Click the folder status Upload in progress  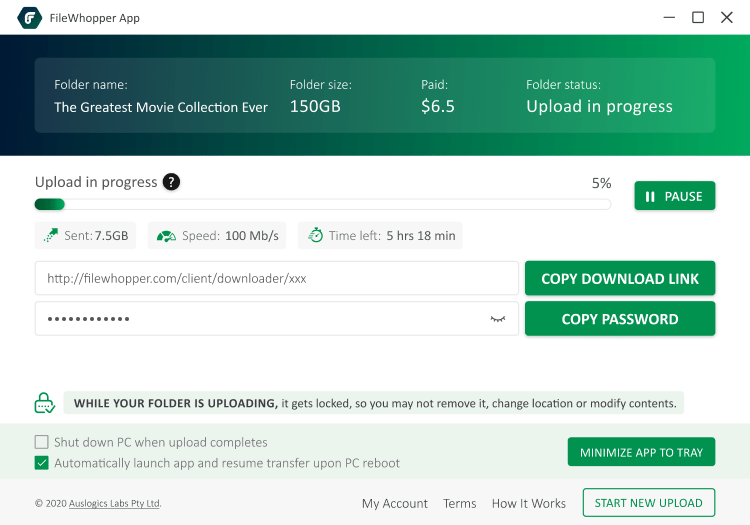click(599, 107)
